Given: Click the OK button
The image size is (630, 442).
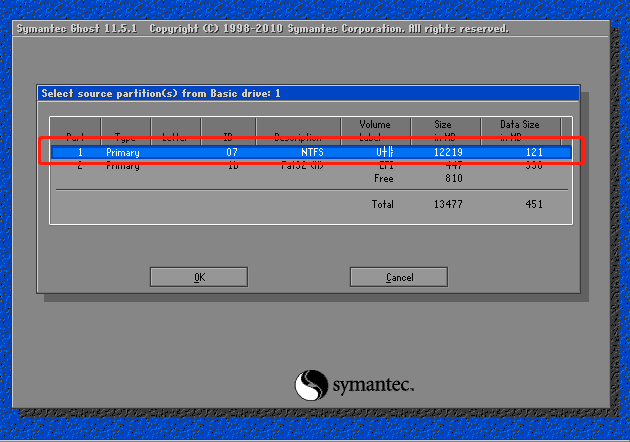Looking at the screenshot, I should pos(199,277).
